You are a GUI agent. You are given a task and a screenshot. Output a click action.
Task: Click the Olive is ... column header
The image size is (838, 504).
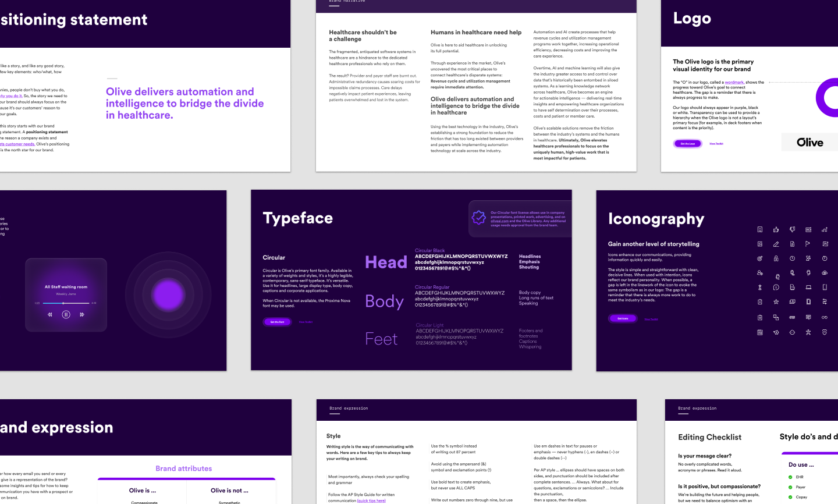tap(143, 491)
